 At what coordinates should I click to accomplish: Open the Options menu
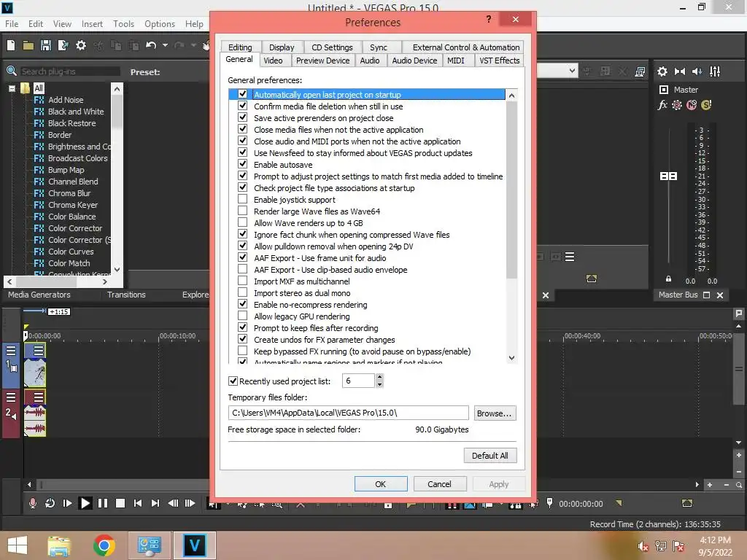(x=160, y=24)
